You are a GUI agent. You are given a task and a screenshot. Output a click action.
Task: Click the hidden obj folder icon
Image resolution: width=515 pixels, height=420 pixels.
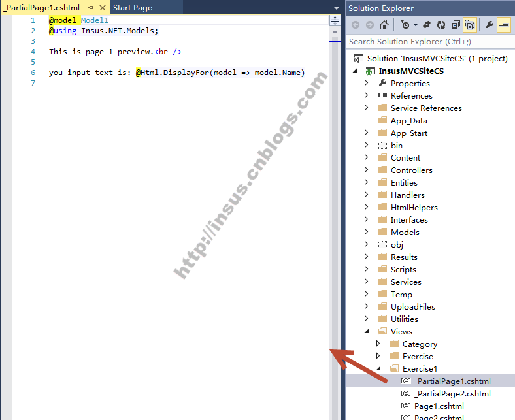[x=382, y=245]
